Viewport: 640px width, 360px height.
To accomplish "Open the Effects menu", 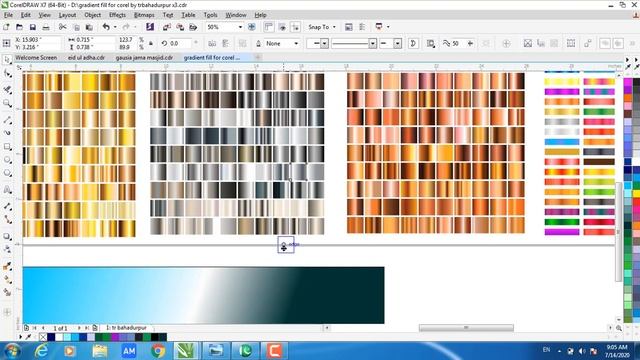I will coord(117,15).
